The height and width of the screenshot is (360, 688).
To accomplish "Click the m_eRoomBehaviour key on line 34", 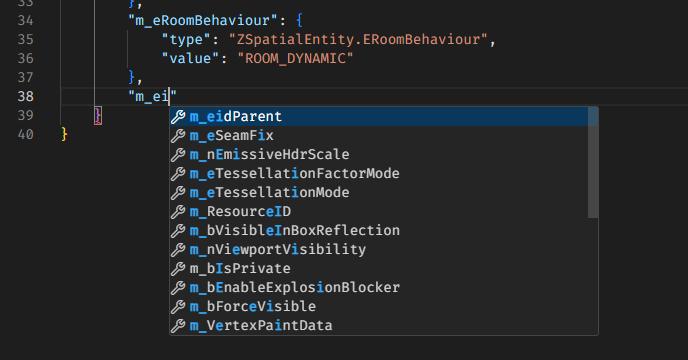I will [x=203, y=21].
